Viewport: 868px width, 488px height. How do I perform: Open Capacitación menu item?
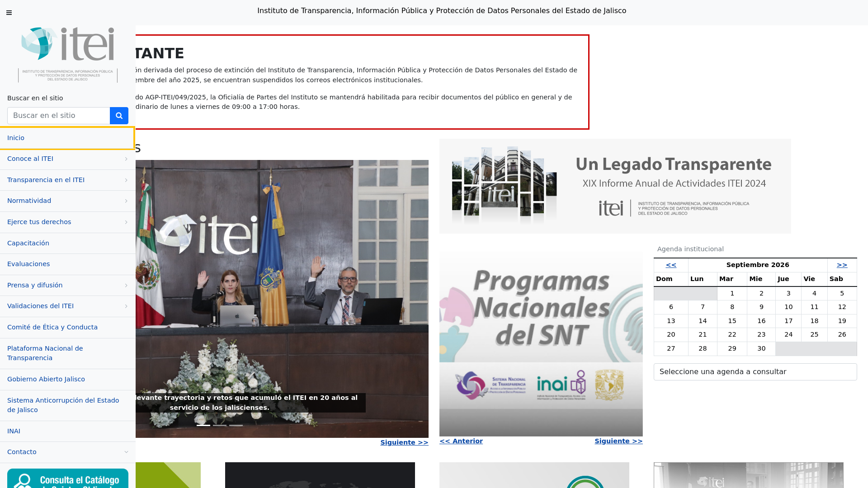68,243
